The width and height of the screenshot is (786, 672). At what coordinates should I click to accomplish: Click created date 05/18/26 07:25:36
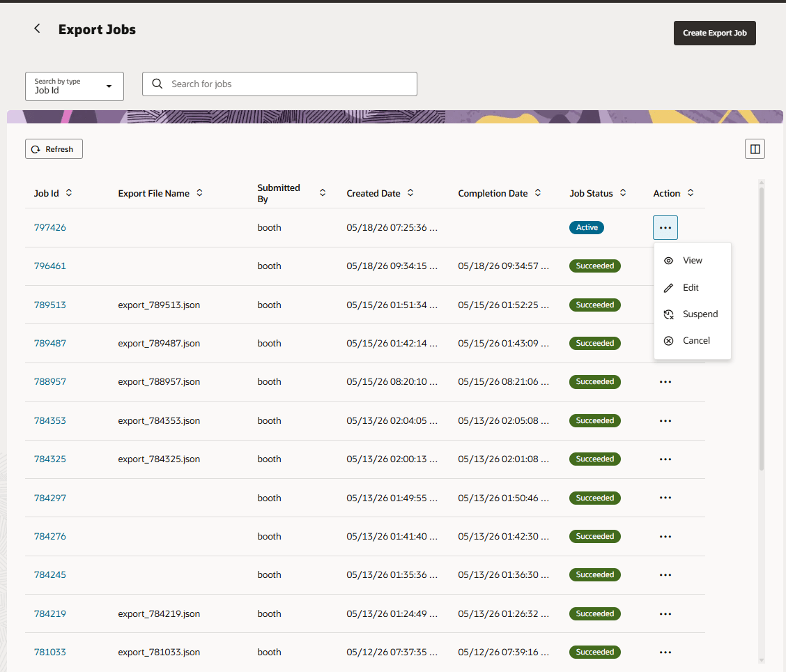point(392,228)
